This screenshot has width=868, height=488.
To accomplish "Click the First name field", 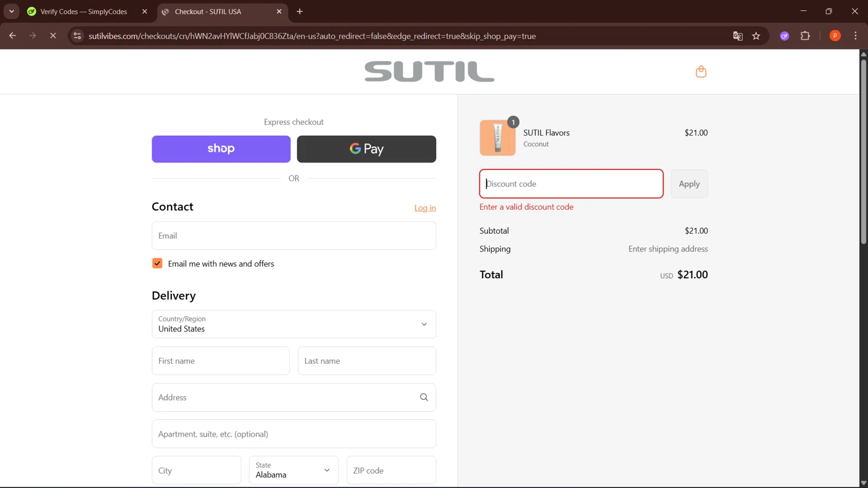I will click(x=220, y=361).
